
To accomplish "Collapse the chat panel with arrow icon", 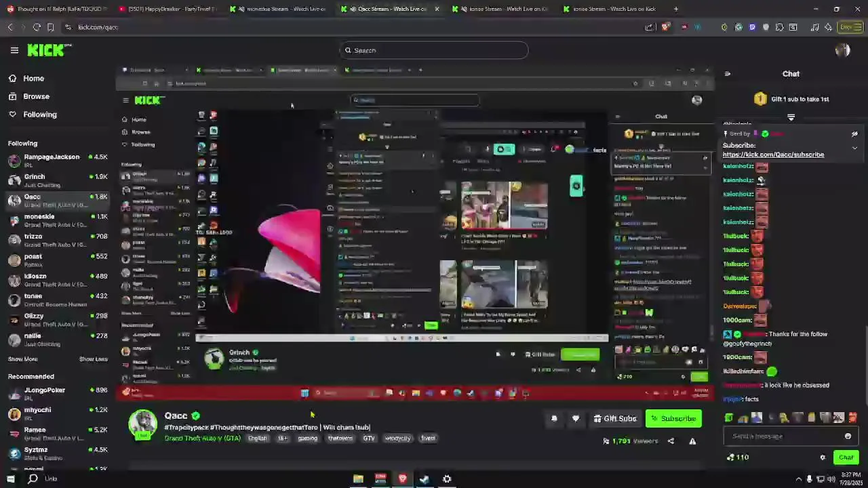I will [x=728, y=74].
